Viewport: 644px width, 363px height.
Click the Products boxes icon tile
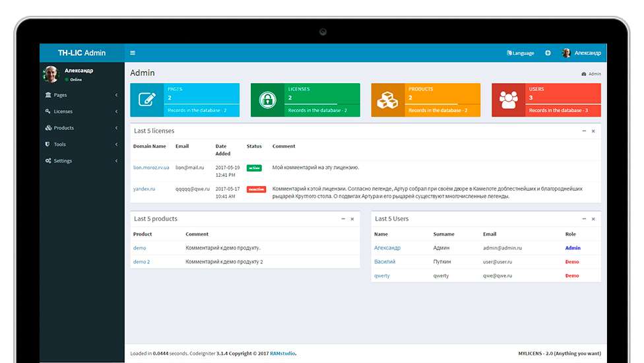pyautogui.click(x=388, y=100)
